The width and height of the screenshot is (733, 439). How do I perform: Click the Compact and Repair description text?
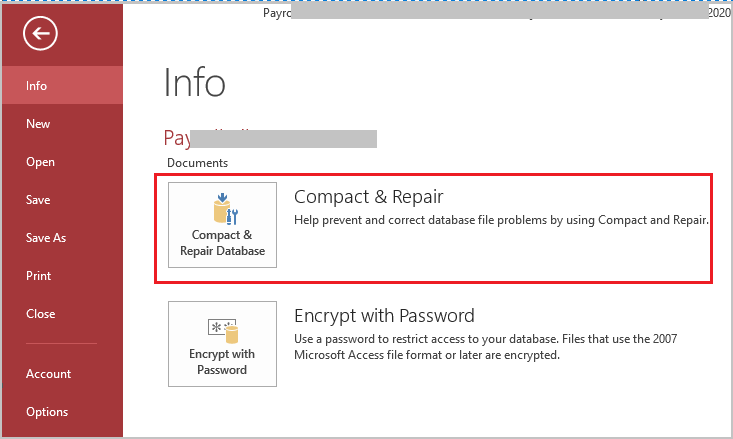pyautogui.click(x=500, y=219)
